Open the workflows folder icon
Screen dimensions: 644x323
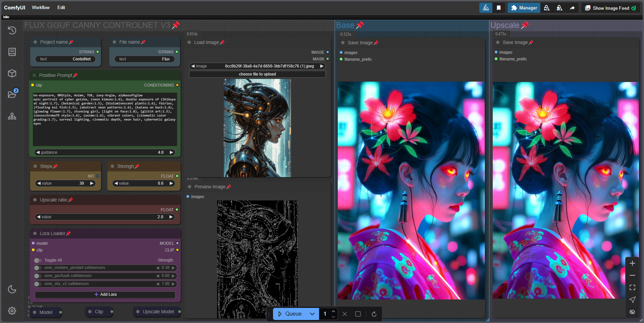click(x=12, y=94)
